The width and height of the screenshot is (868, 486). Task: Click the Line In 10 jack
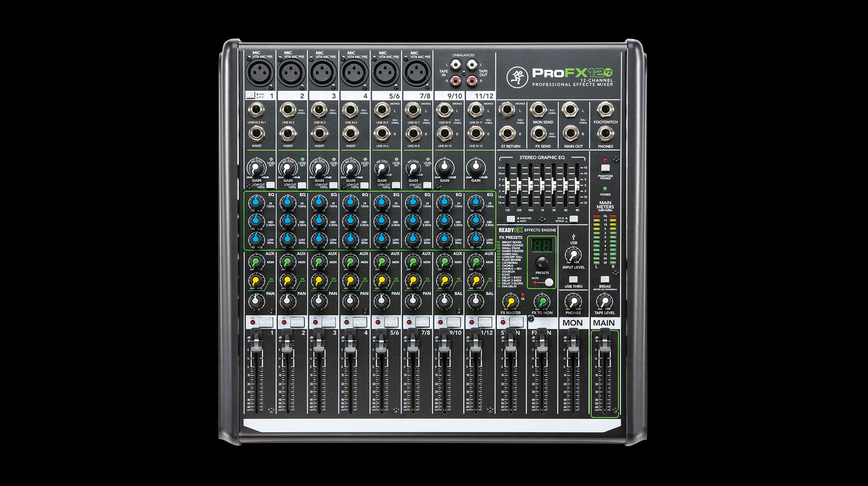[x=444, y=134]
